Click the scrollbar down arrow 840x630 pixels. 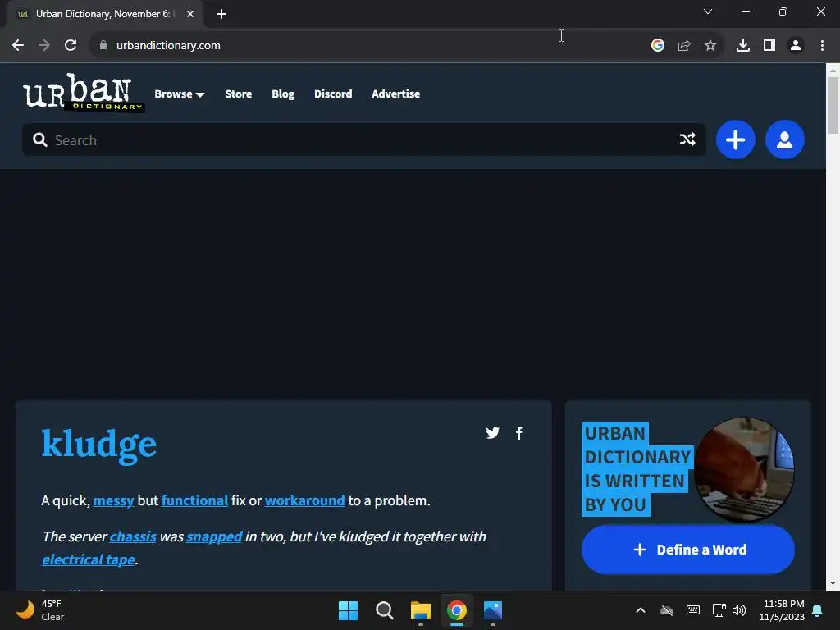tap(833, 583)
